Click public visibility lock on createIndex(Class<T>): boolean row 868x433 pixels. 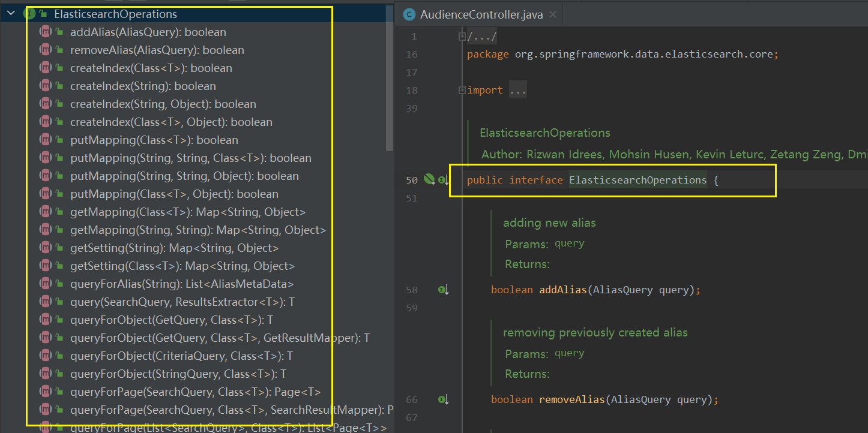59,68
